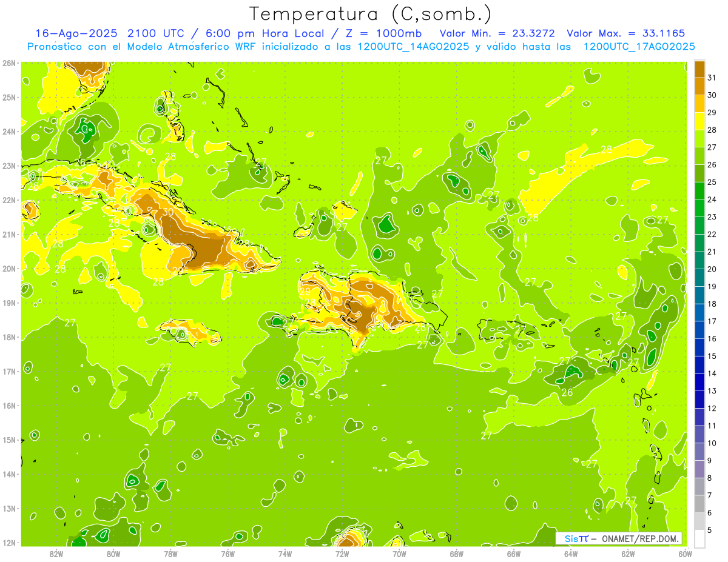Click the '80W' longitude axis label

(113, 554)
